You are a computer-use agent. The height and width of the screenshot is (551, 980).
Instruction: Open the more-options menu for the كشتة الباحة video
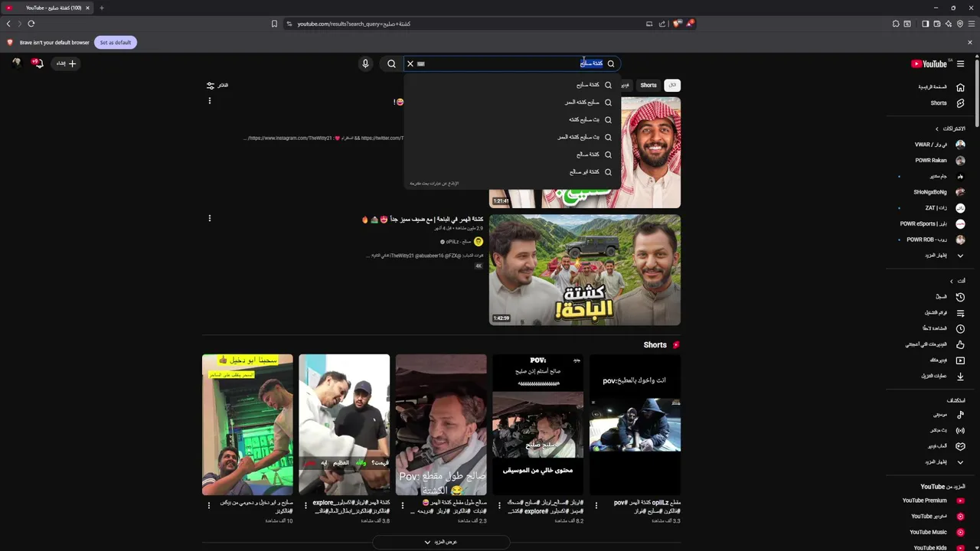click(210, 218)
